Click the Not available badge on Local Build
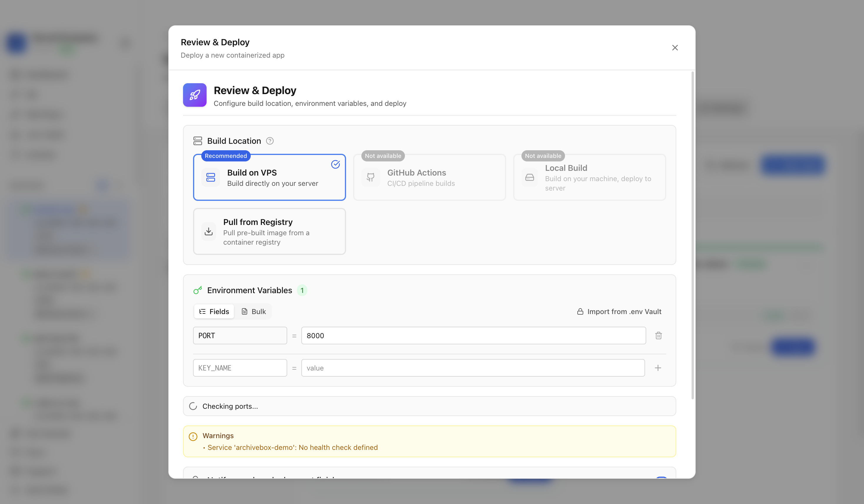Viewport: 864px width, 504px height. point(543,156)
